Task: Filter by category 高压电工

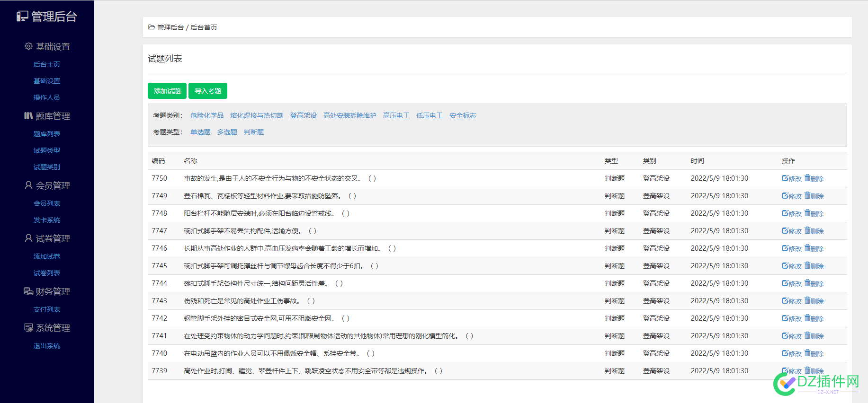Action: click(396, 115)
